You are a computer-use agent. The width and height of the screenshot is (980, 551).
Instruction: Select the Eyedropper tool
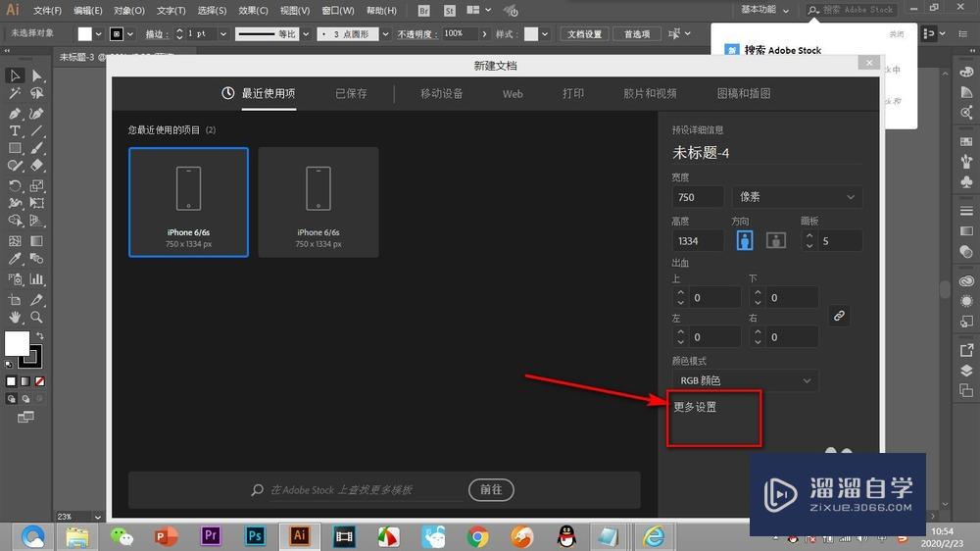(15, 259)
